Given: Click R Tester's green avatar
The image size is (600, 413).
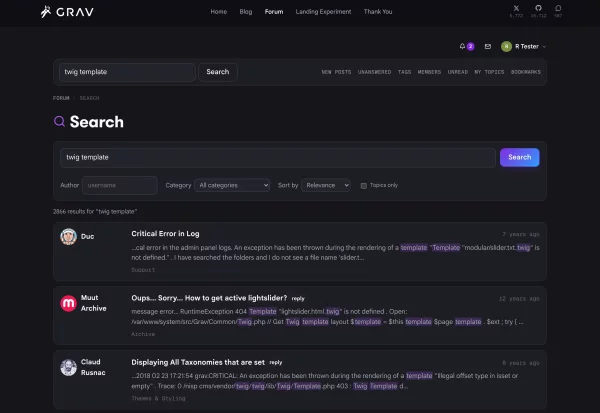Looking at the screenshot, I should [x=506, y=46].
